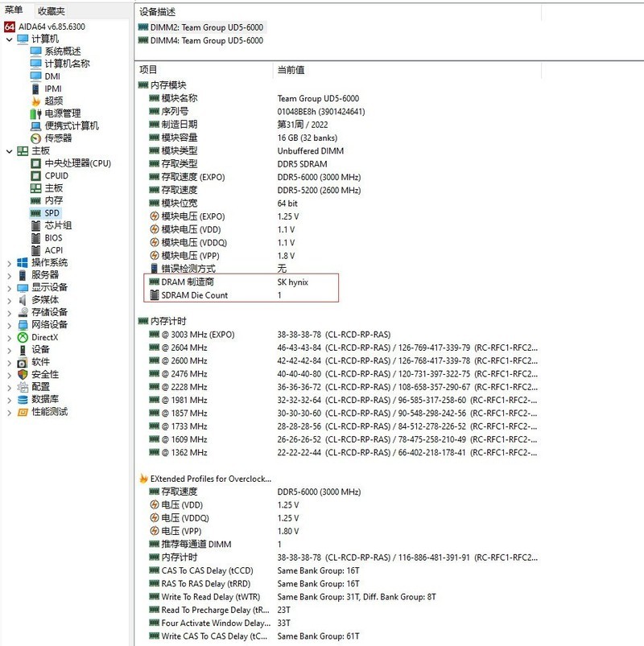Click the 网络设备 network icon
Image resolution: width=644 pixels, height=646 pixels.
pos(23,325)
